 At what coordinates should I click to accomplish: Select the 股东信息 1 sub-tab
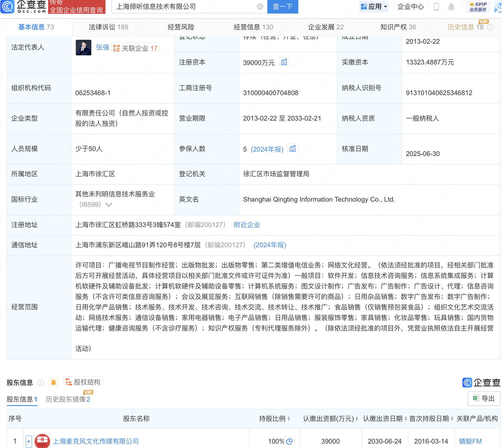22,399
